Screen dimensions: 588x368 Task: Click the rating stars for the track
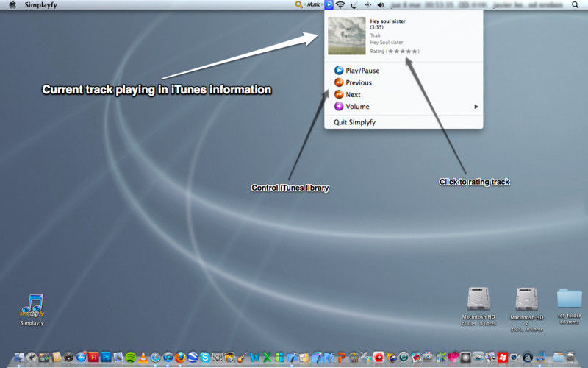[403, 51]
